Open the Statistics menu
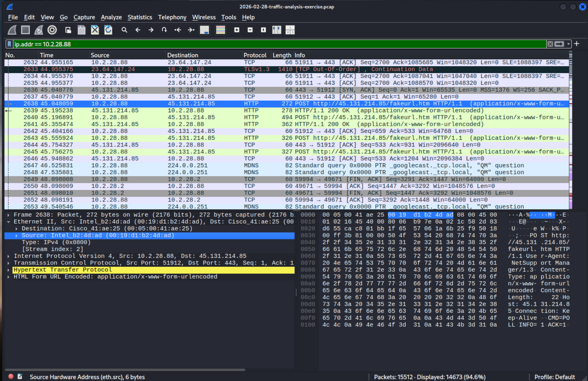The image size is (588, 381). click(x=140, y=17)
